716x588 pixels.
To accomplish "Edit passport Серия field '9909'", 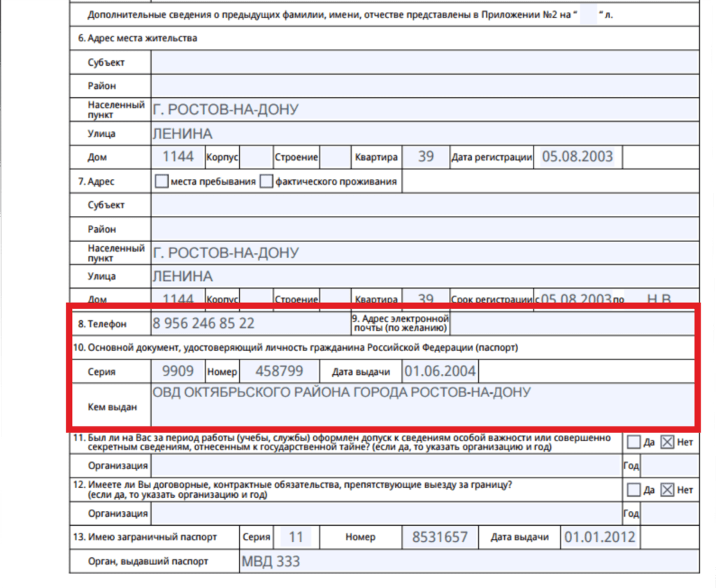I will coord(178,371).
